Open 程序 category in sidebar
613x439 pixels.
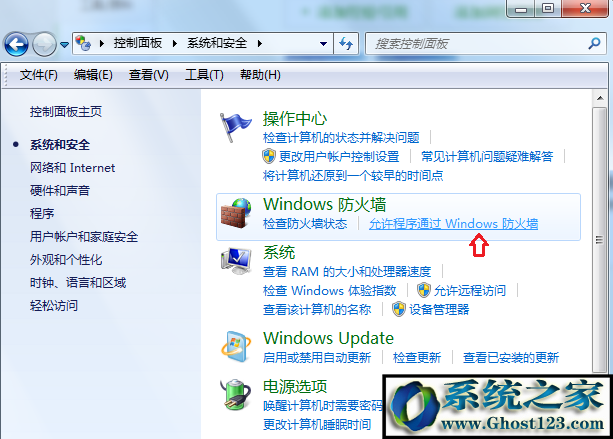(42, 213)
